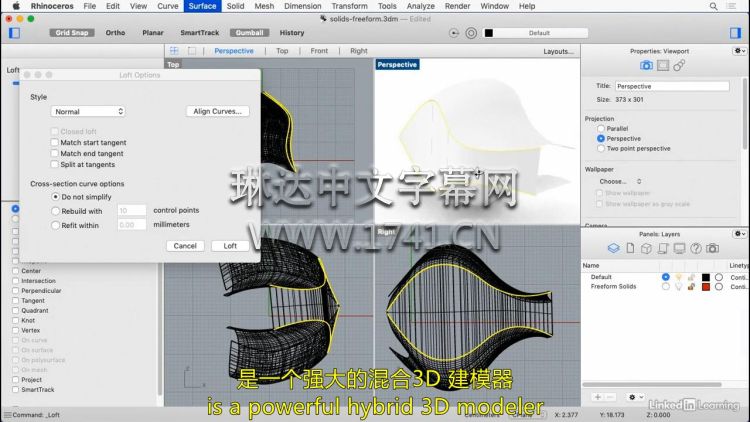Click the red Freeform Solids color swatch
The height and width of the screenshot is (422, 750).
tap(706, 287)
